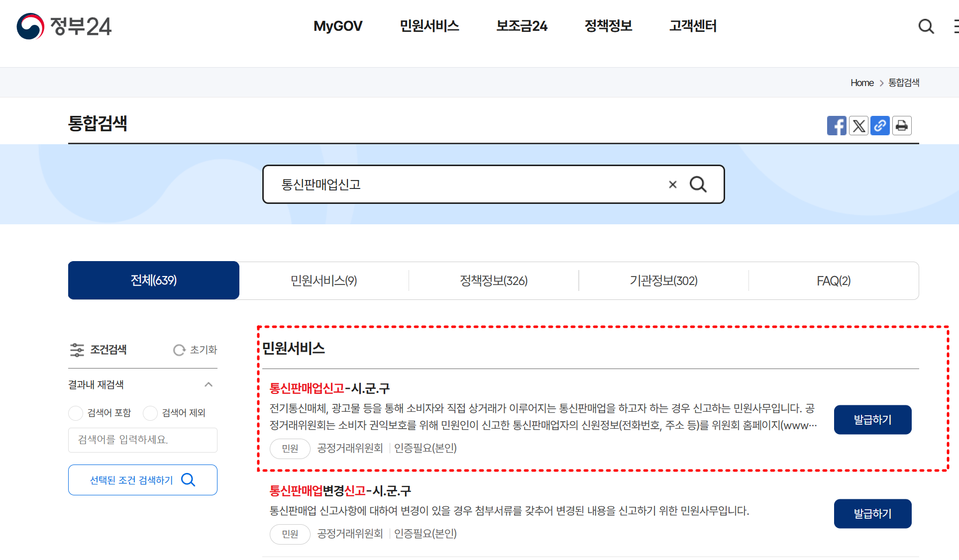959x560 pixels.
Task: Open the 민원서비스 top menu
Action: click(x=429, y=26)
